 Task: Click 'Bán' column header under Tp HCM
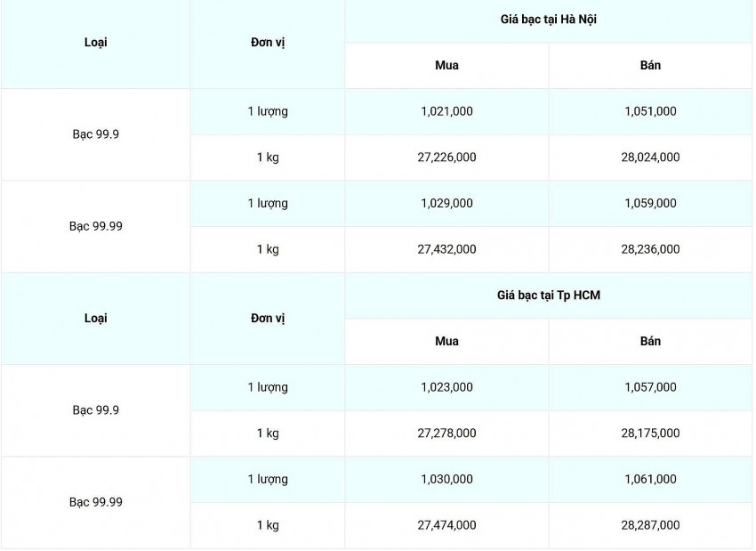tap(650, 341)
